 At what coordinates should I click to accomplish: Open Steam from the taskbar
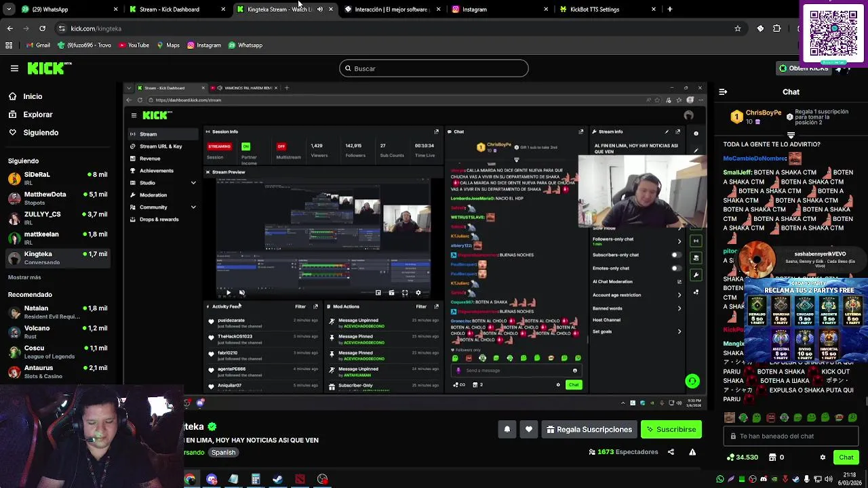click(x=277, y=479)
